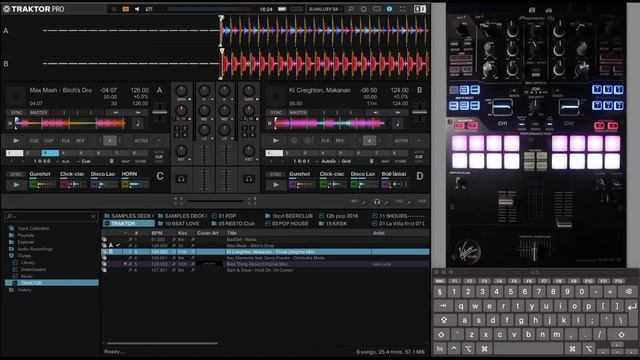
Task: Trigger play on Remix Deck D
Action: coord(276,184)
